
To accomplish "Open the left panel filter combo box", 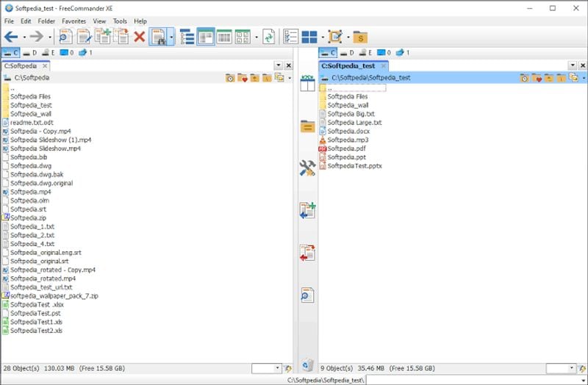I will point(266,369).
